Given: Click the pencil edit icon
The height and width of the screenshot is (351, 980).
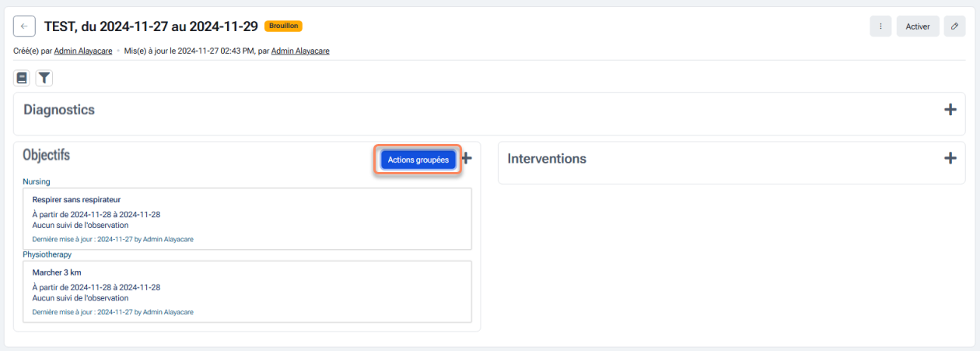Looking at the screenshot, I should tap(954, 26).
